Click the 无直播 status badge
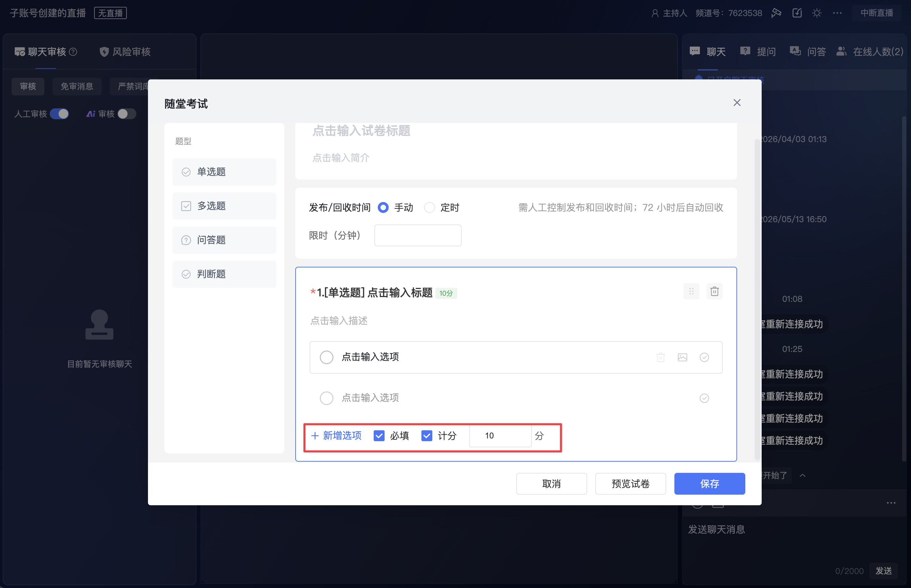 click(x=110, y=13)
